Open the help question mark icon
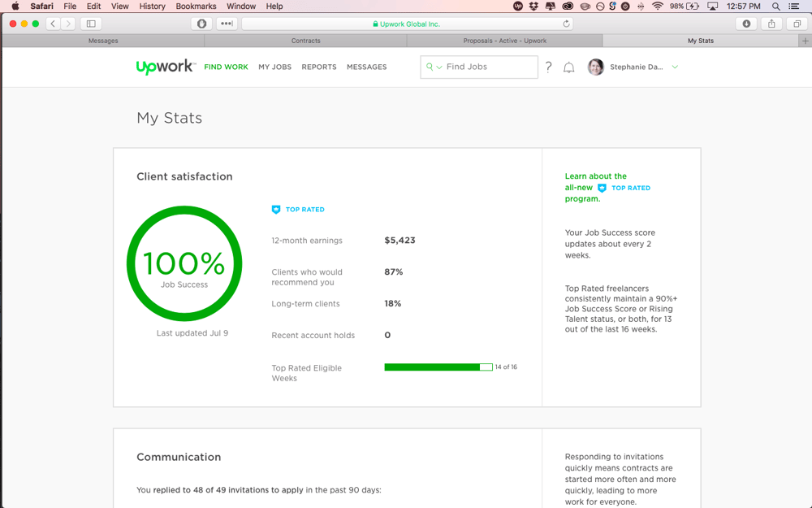 click(548, 67)
